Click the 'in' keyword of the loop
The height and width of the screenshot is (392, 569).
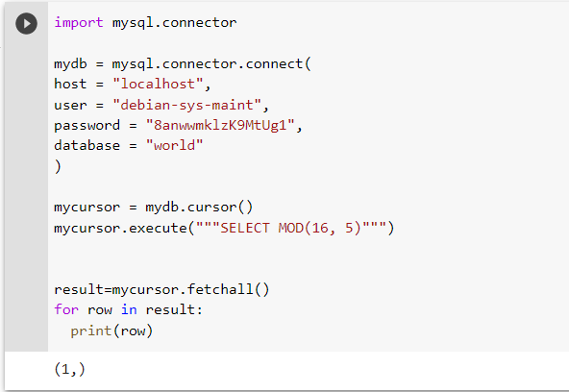[x=129, y=309]
